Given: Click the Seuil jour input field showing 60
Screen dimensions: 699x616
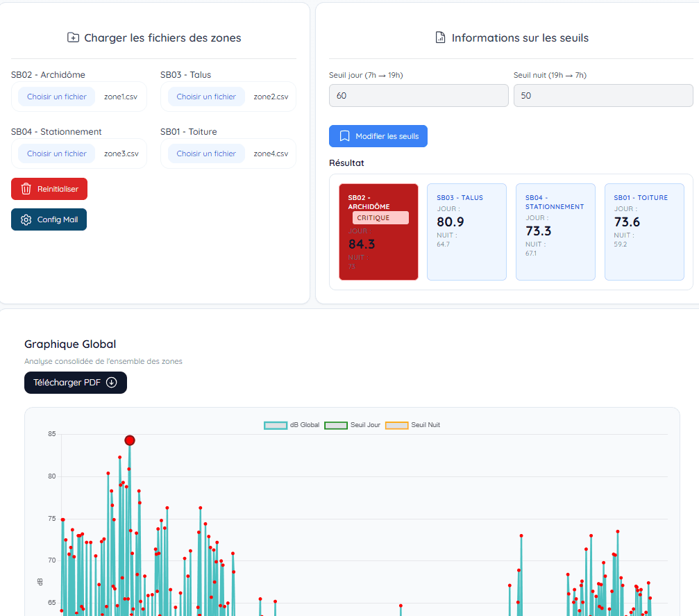Looking at the screenshot, I should point(419,95).
